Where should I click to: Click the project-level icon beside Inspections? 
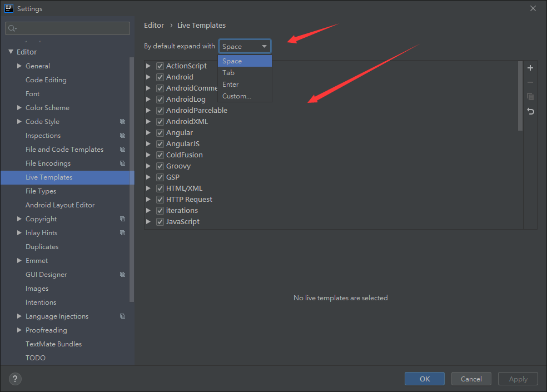click(x=122, y=136)
